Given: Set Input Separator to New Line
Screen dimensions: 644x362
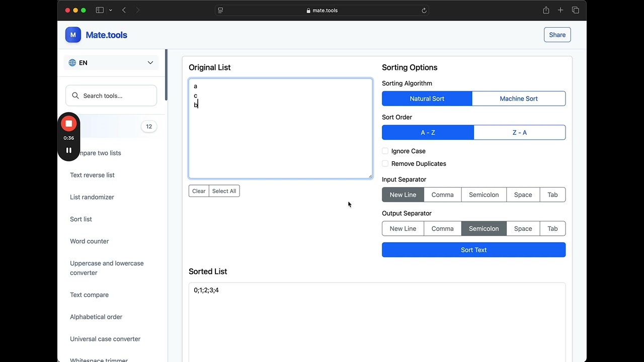Looking at the screenshot, I should tap(403, 195).
